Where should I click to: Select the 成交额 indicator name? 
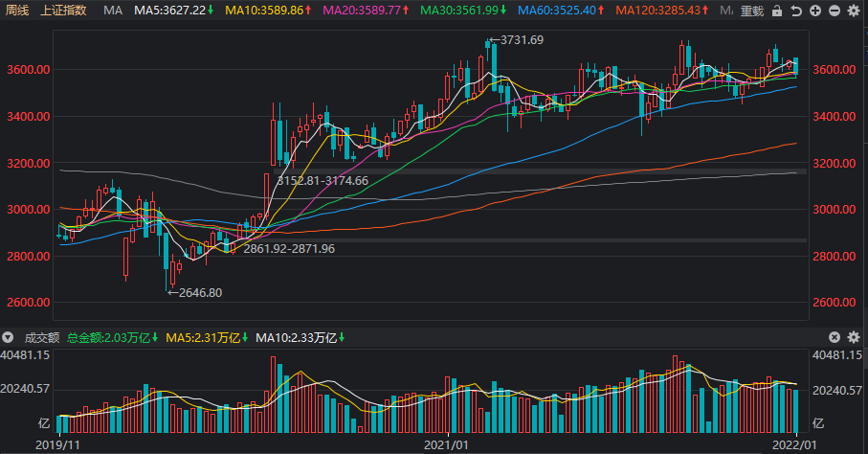tap(41, 337)
